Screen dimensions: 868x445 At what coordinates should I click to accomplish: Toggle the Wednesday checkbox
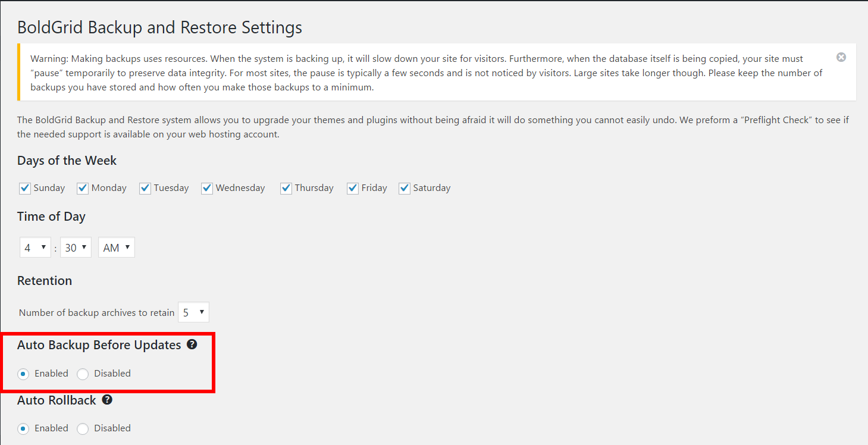[207, 188]
